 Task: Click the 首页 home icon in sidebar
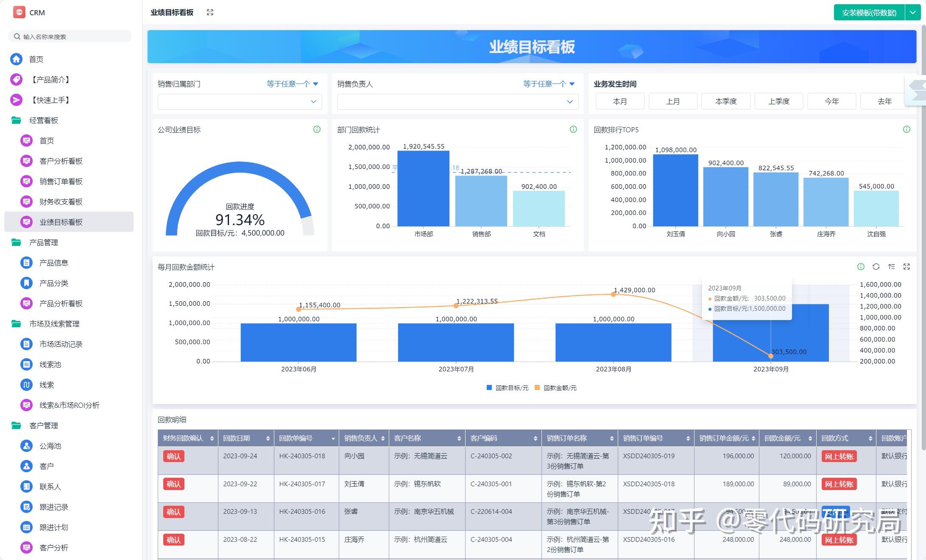(x=16, y=59)
